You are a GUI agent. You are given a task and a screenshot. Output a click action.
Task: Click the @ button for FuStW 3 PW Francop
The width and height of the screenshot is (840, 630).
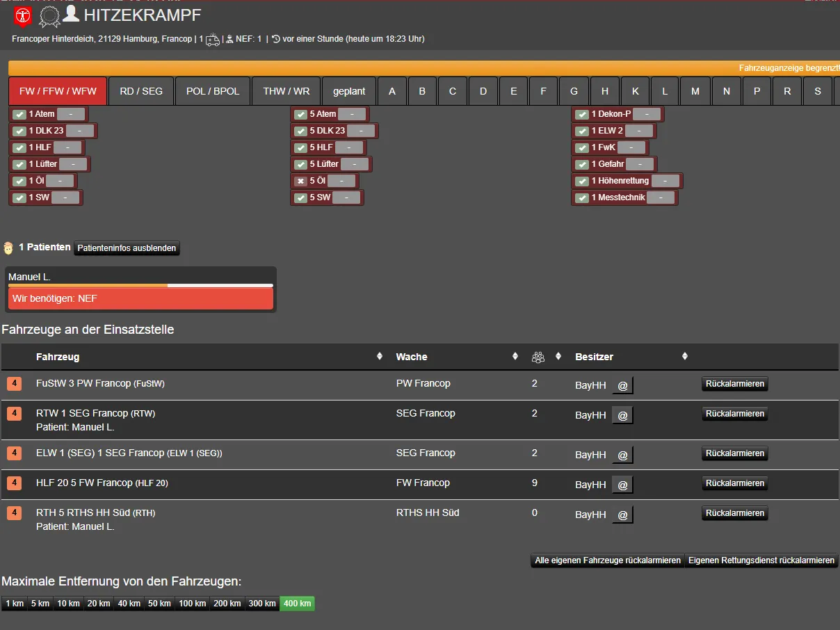[622, 385]
